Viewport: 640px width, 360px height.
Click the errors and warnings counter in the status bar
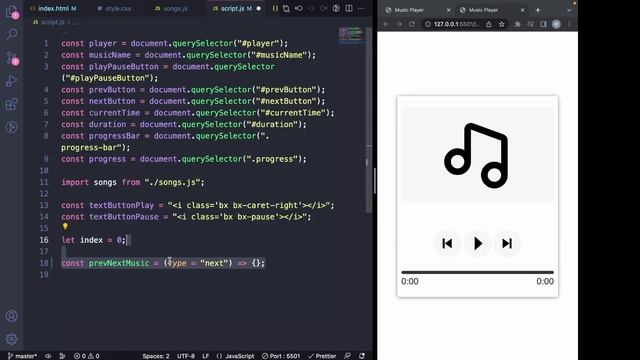[x=87, y=356]
